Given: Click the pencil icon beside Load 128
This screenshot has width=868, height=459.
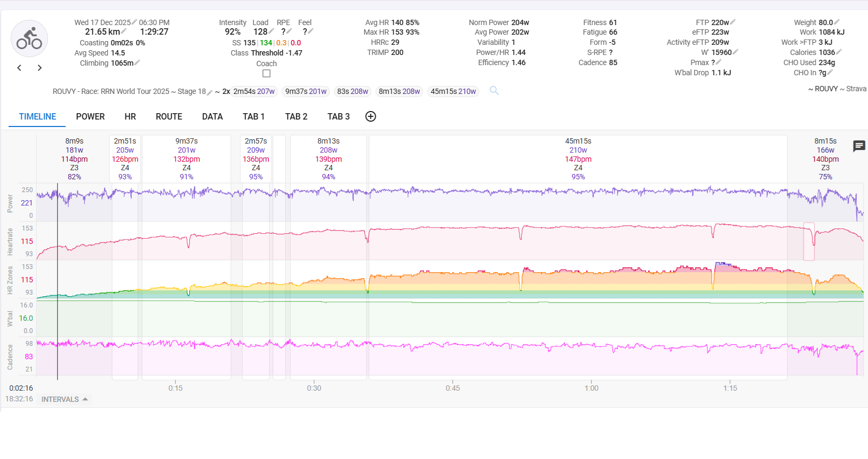Looking at the screenshot, I should coord(272,31).
